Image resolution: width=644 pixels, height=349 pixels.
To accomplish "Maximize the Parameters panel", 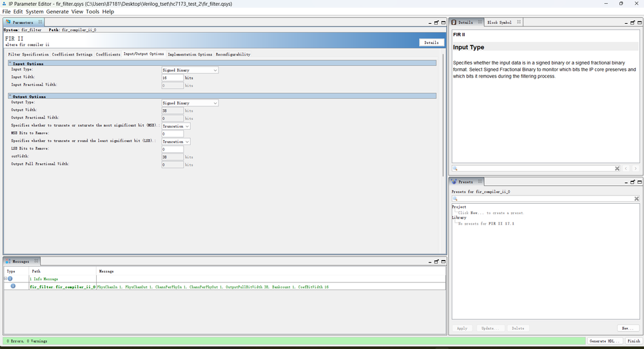I will click(x=444, y=23).
